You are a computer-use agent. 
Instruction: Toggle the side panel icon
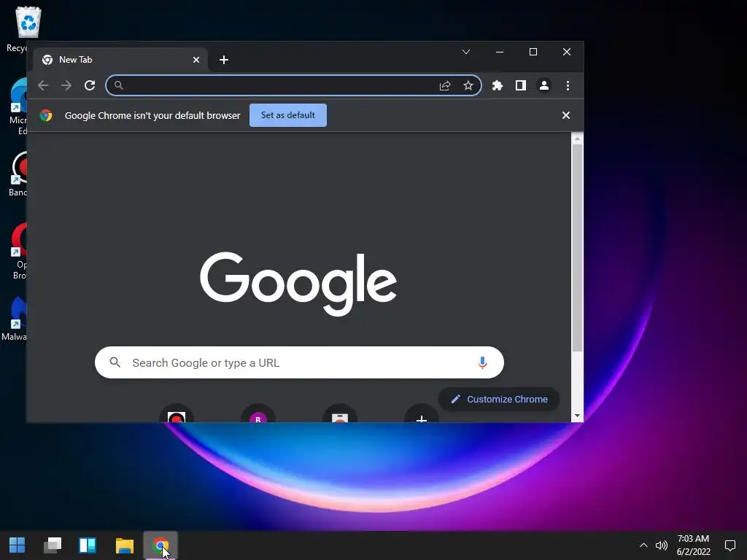click(x=521, y=85)
